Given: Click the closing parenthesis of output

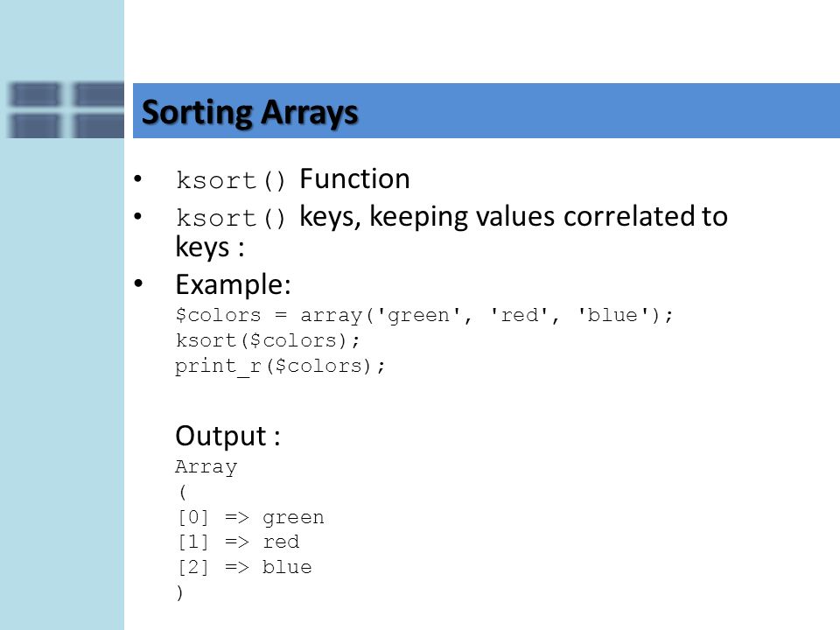Looking at the screenshot, I should tap(179, 592).
